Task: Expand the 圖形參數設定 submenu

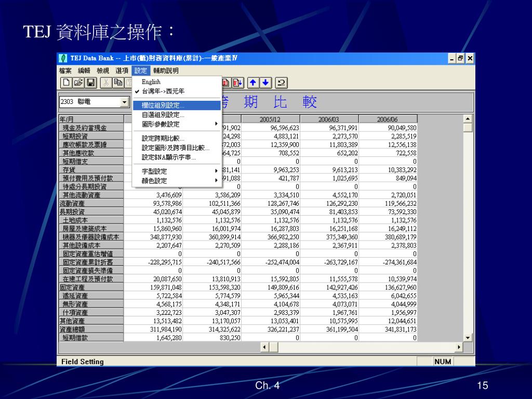Action: tap(177, 124)
